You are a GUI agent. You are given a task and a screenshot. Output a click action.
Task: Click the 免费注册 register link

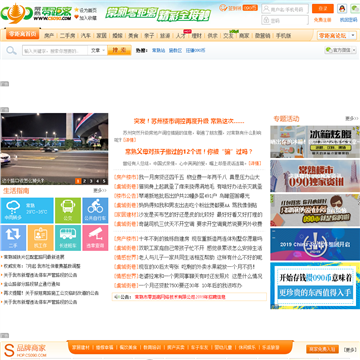(x=323, y=20)
